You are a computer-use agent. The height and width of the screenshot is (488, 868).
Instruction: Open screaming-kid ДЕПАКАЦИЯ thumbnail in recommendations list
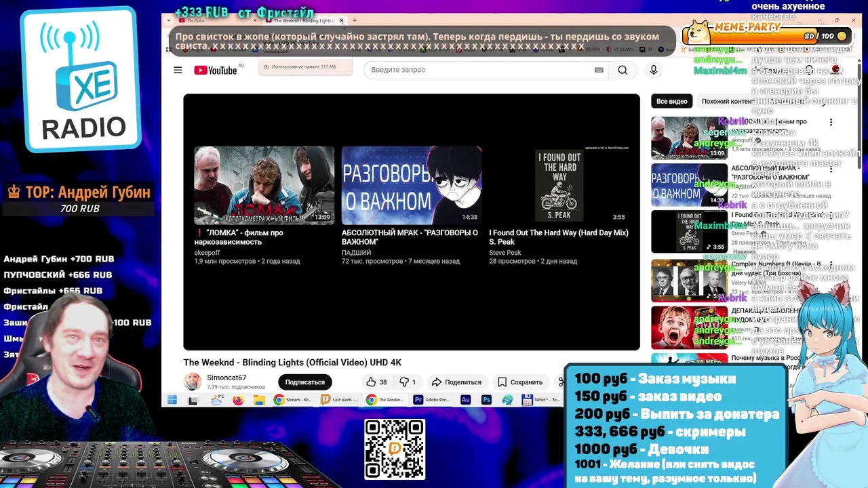tap(689, 328)
